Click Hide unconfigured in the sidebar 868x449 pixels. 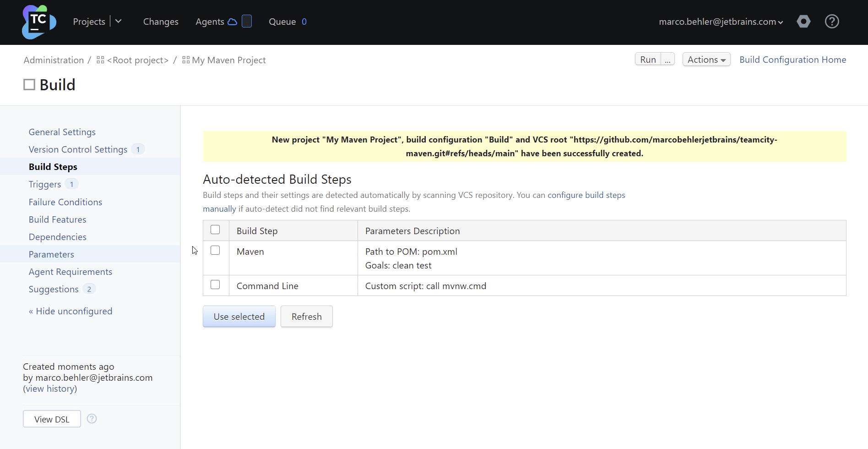[71, 311]
